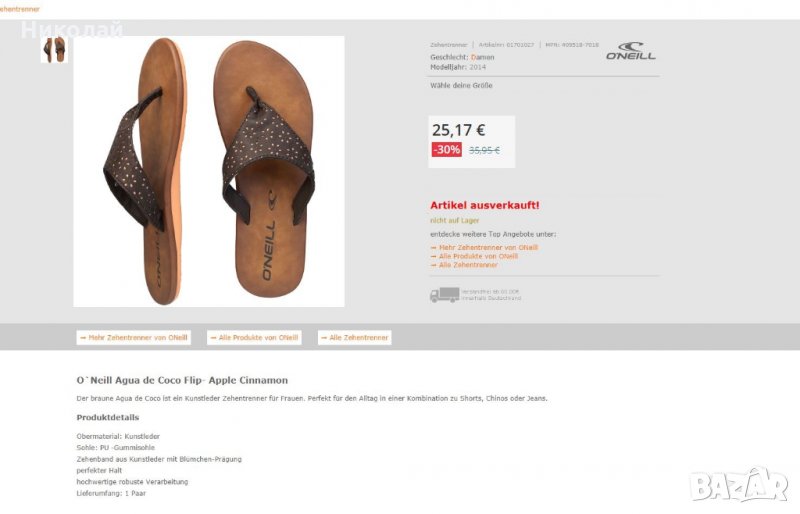800x514 pixels.
Task: Click the 'Wähle deine Größe' size label
Action: (x=461, y=86)
